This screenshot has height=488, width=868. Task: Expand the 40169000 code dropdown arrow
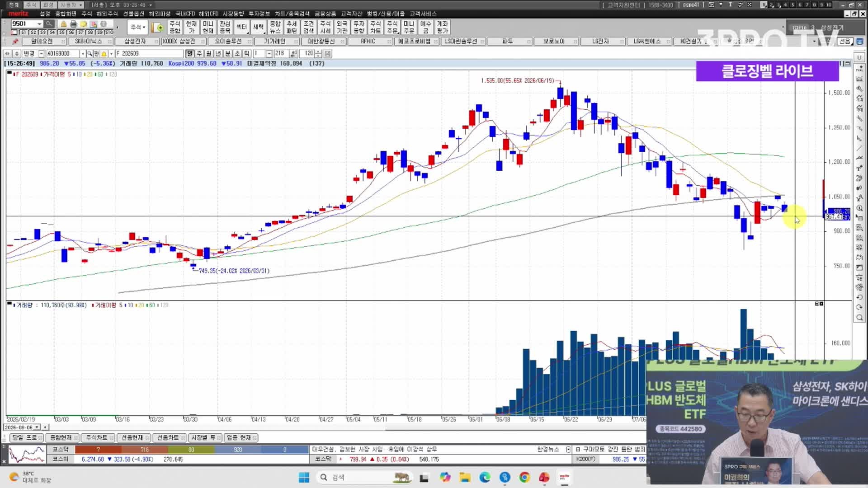83,53
